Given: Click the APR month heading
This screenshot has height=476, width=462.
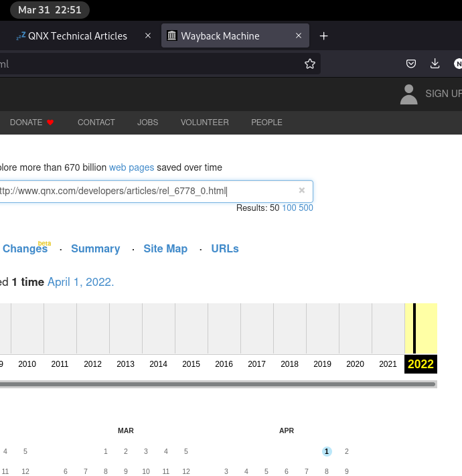Looking at the screenshot, I should tap(287, 430).
